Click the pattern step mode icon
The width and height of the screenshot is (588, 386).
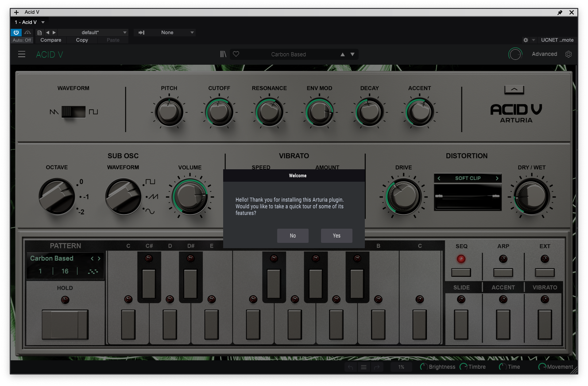tap(93, 271)
